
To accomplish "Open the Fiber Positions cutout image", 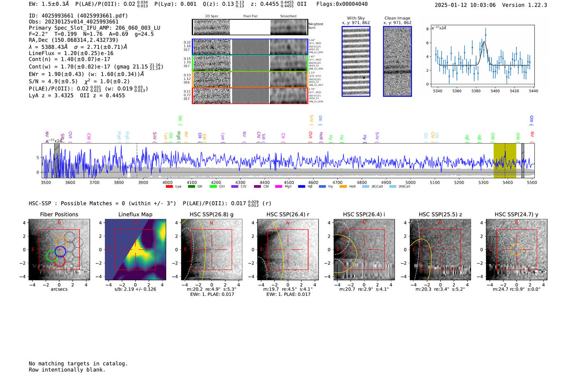I will click(x=59, y=250).
